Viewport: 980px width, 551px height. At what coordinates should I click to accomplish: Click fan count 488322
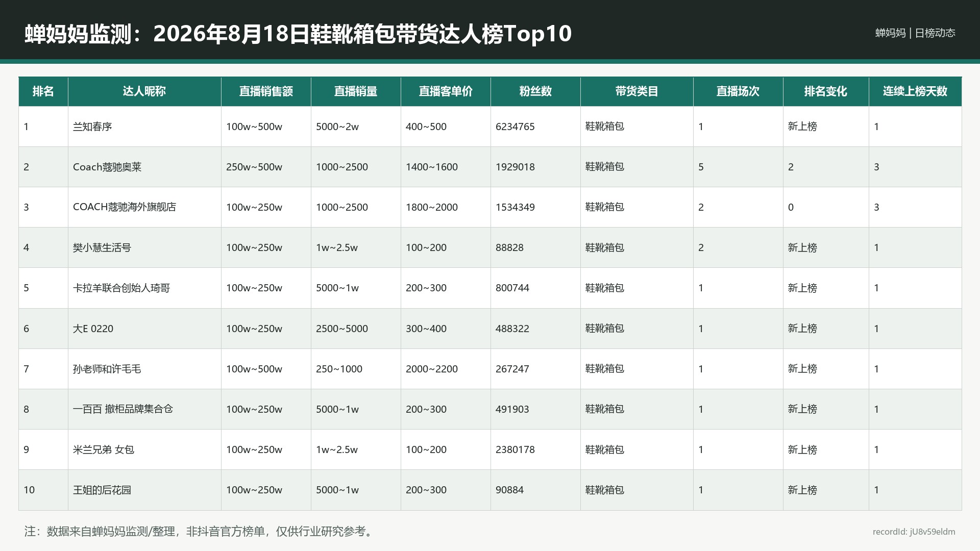pyautogui.click(x=512, y=329)
